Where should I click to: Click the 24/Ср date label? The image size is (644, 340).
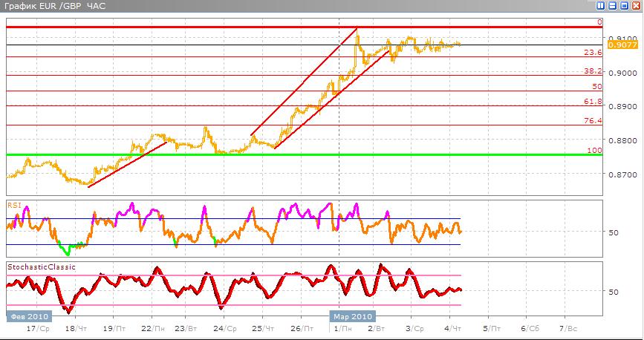(x=225, y=329)
